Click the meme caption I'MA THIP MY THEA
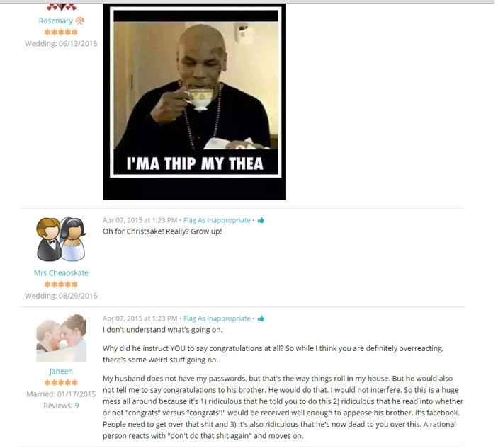The image size is (498, 448). coord(195,163)
